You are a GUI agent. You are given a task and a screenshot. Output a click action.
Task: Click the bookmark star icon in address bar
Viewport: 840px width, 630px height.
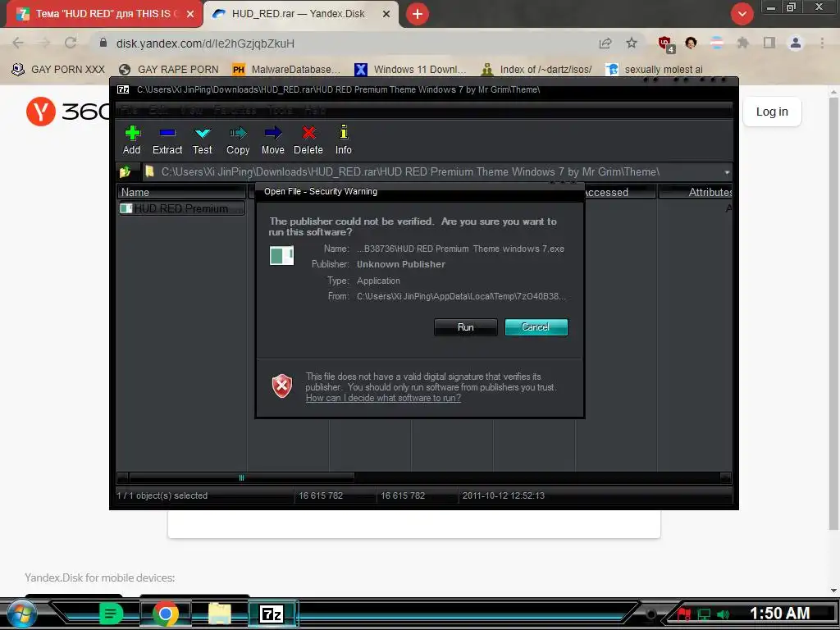pos(632,43)
